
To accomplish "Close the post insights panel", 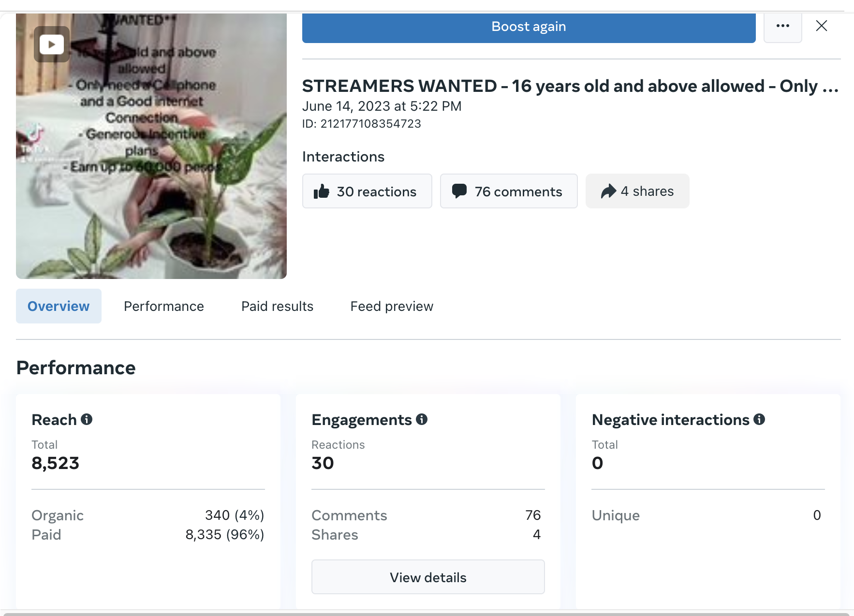I will pos(821,26).
